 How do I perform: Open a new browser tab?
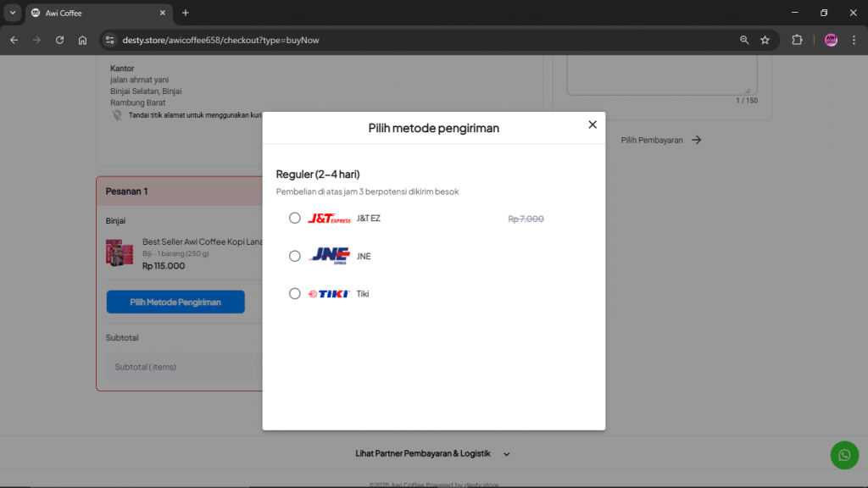186,13
